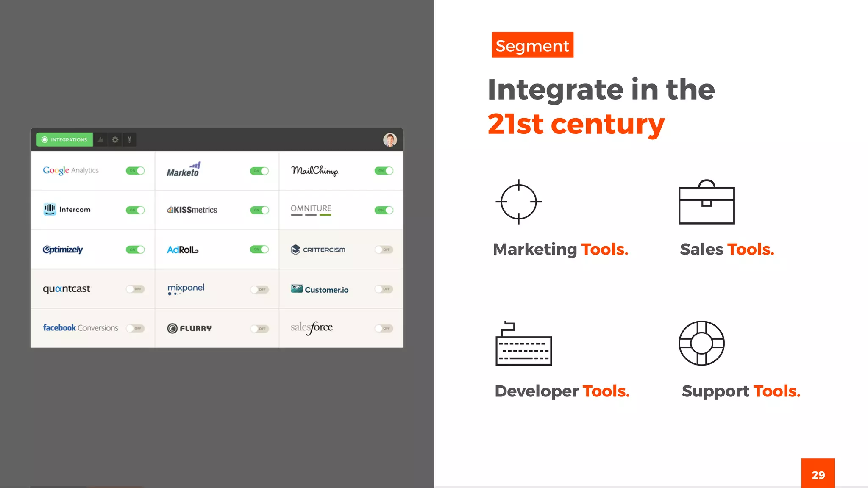Enable the Crittercism toggle
Screen dimensions: 868x488
[384, 250]
